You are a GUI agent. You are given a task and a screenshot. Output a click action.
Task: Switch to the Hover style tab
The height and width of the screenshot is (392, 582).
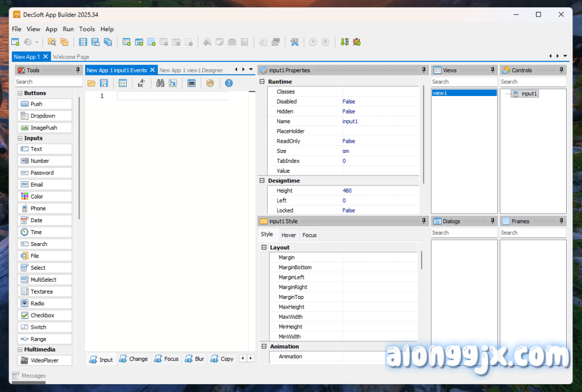click(288, 235)
